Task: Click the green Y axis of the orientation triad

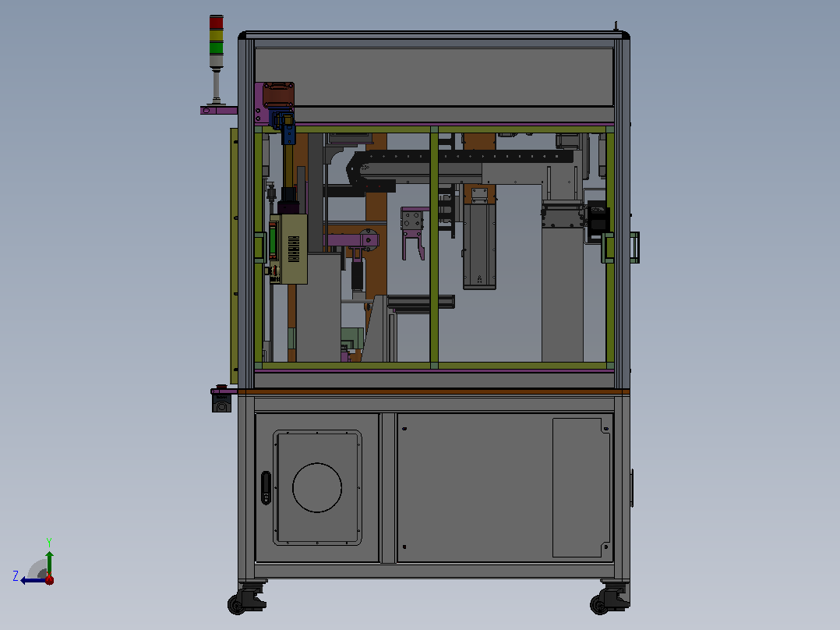Action: coord(49,563)
